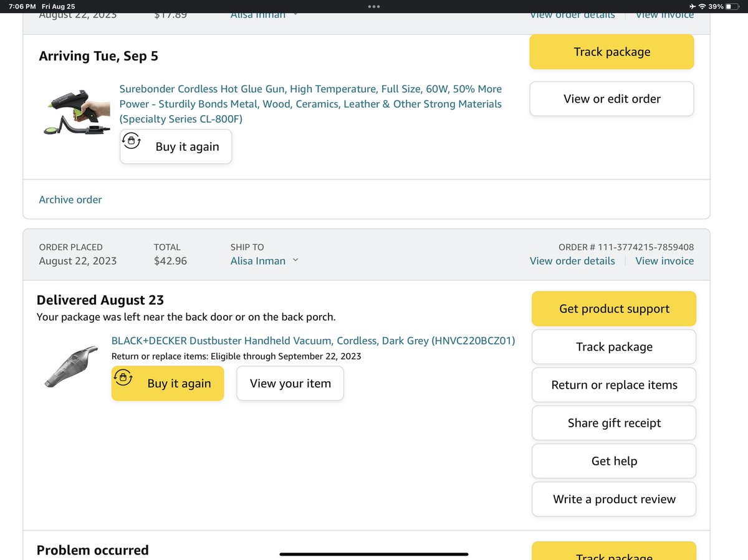Image resolution: width=748 pixels, height=560 pixels.
Task: Open the Surebonder Cordless Hot Glue Gun product link
Action: (310, 103)
